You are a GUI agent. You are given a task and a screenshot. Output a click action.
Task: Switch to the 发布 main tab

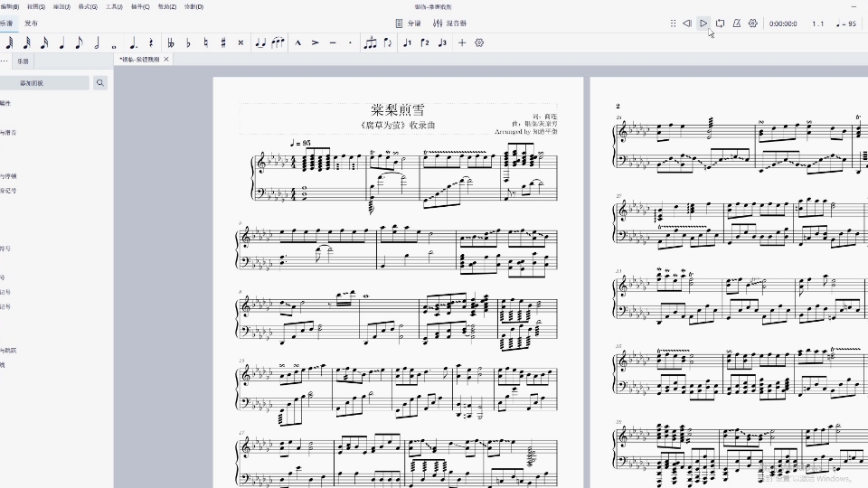(31, 23)
